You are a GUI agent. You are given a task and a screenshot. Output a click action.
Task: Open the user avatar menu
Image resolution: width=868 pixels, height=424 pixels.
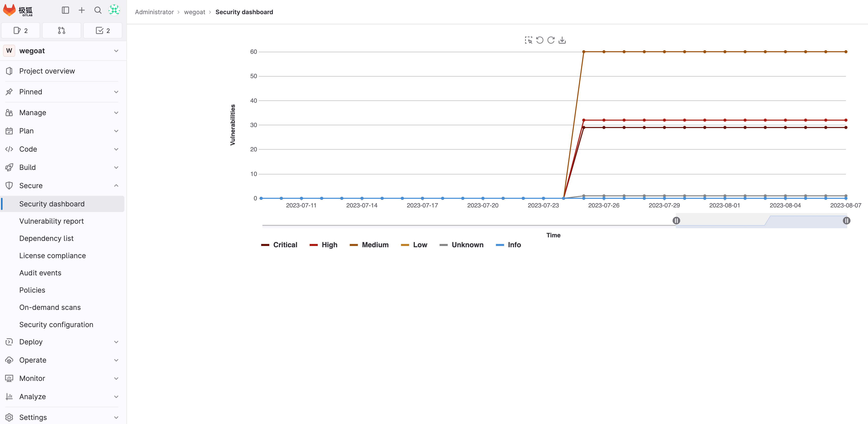(114, 10)
